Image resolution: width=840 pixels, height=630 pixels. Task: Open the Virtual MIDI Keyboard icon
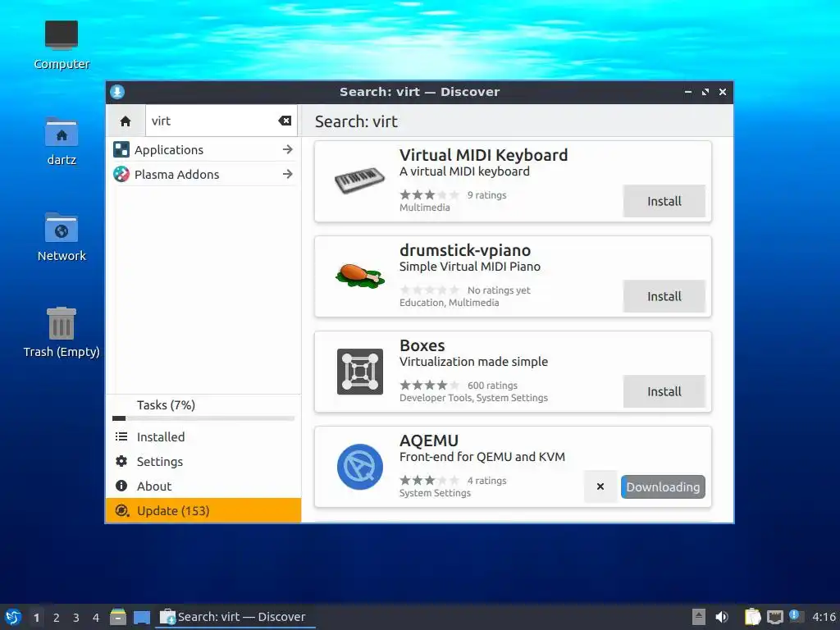pos(359,180)
